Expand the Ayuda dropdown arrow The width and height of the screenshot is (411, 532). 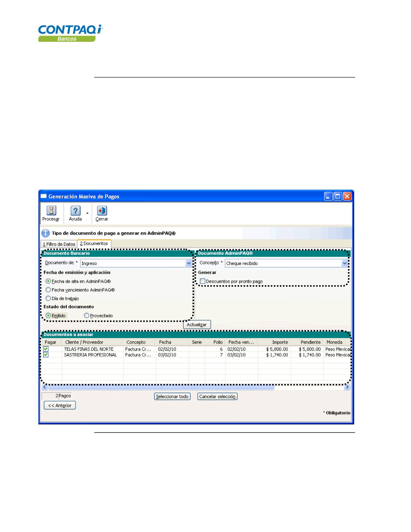click(x=88, y=213)
